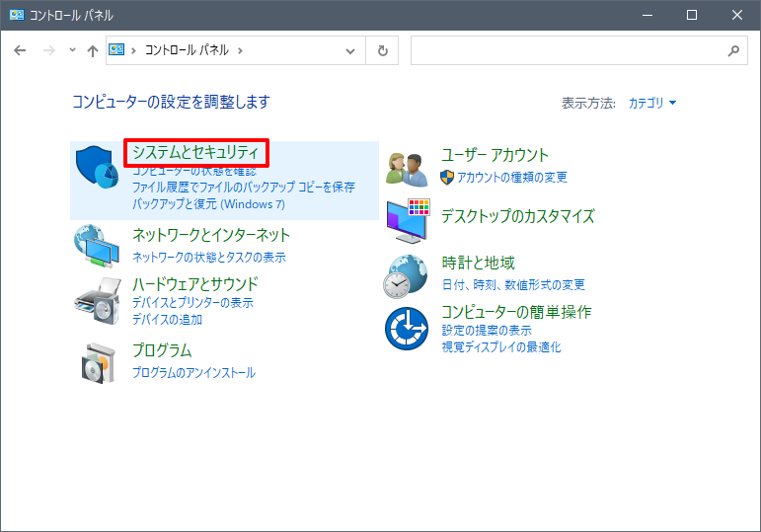The height and width of the screenshot is (532, 761).
Task: Click the Ease of Access icon
Action: click(x=407, y=329)
